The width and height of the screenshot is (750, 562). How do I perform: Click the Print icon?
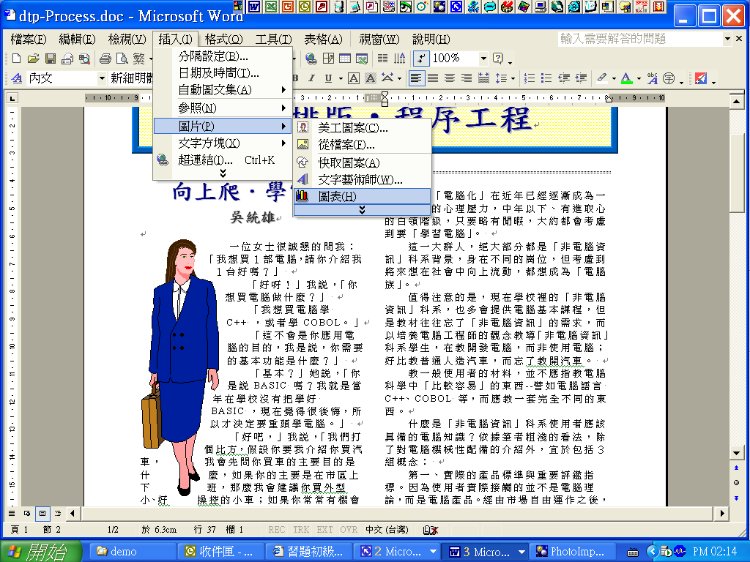pos(105,58)
